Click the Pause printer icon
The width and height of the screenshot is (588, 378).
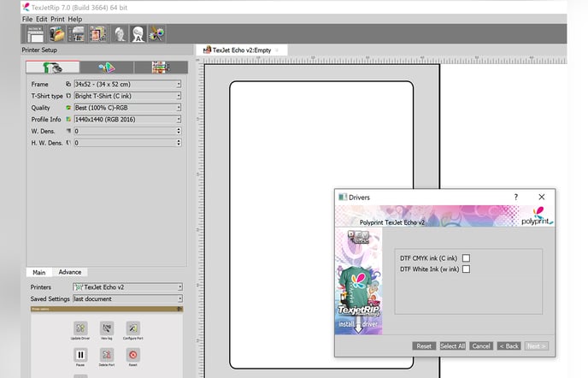click(80, 355)
